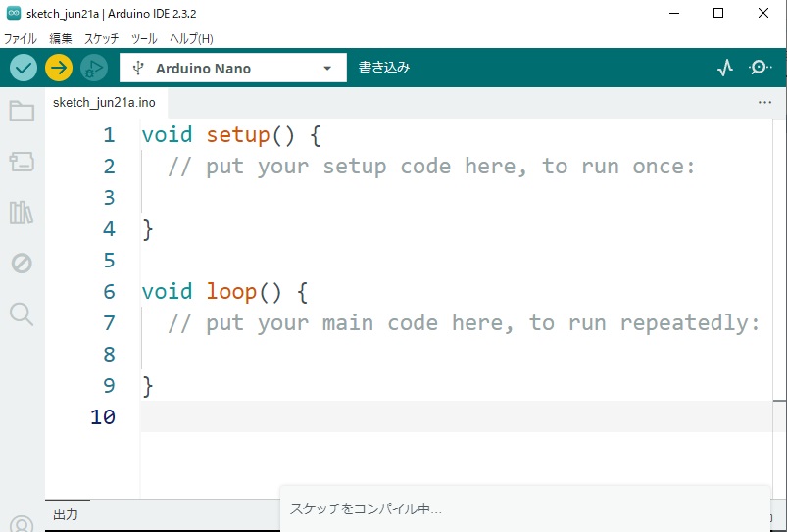Screen dimensions: 787x532
Task: Click the 出力 output panel tab
Action: (66, 515)
